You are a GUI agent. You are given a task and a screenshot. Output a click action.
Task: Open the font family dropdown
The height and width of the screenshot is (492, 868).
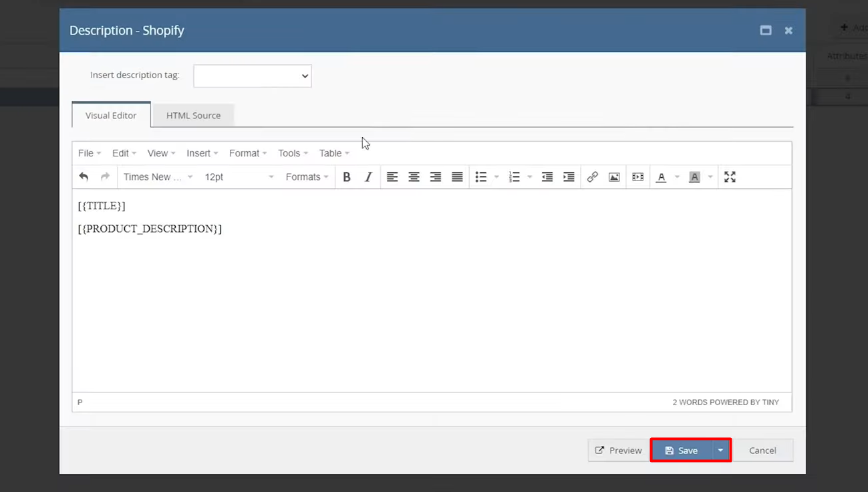158,177
